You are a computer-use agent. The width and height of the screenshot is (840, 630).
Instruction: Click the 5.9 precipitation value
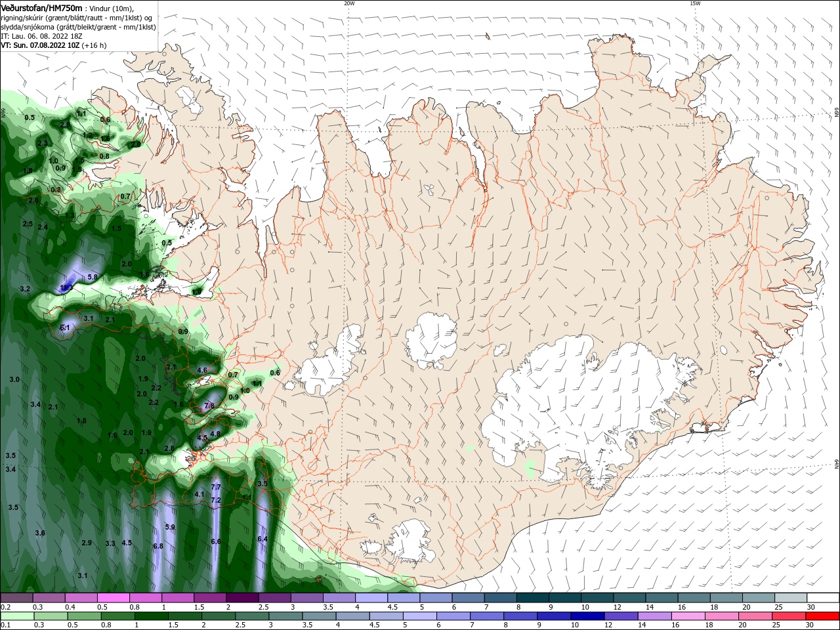click(170, 527)
